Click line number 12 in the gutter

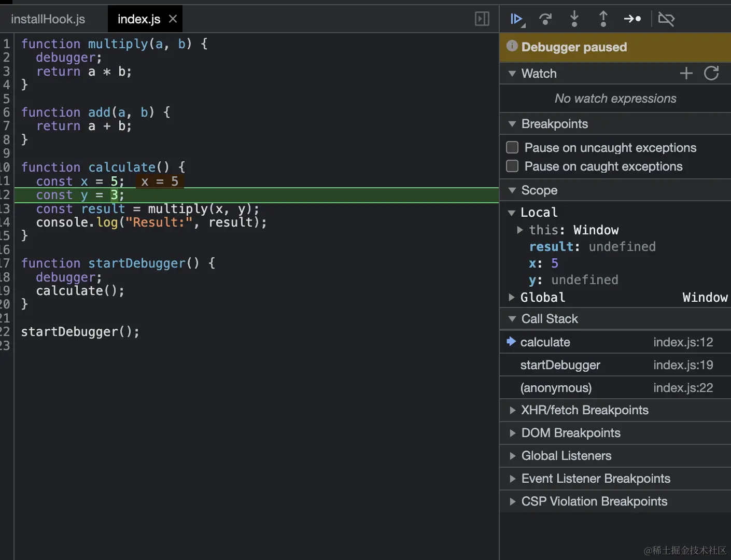(5, 195)
